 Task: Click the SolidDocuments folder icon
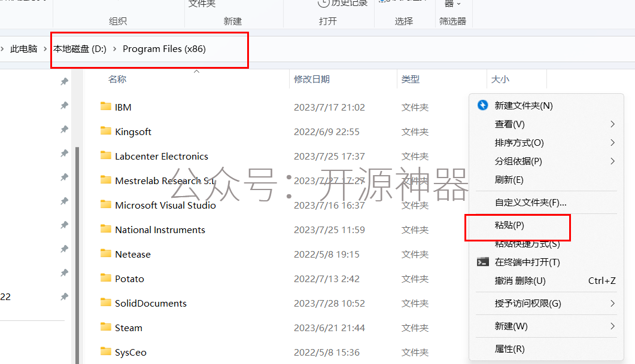point(106,302)
